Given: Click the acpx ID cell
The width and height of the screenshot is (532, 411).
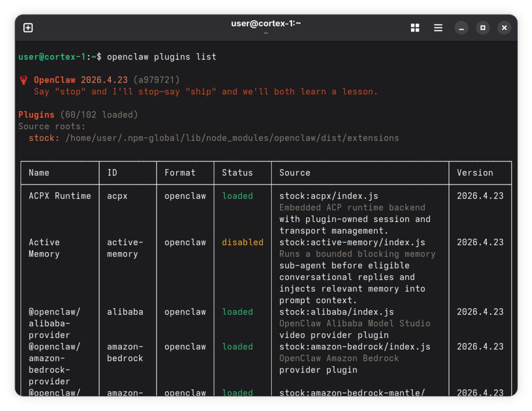Looking at the screenshot, I should coord(117,196).
